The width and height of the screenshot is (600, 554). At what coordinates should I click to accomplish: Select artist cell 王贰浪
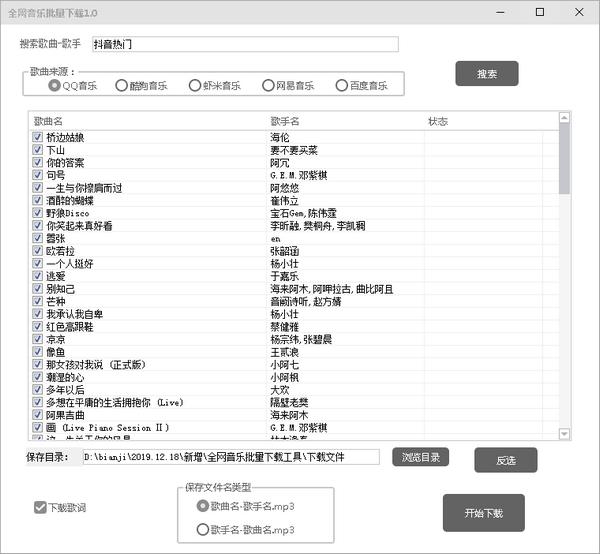point(284,352)
